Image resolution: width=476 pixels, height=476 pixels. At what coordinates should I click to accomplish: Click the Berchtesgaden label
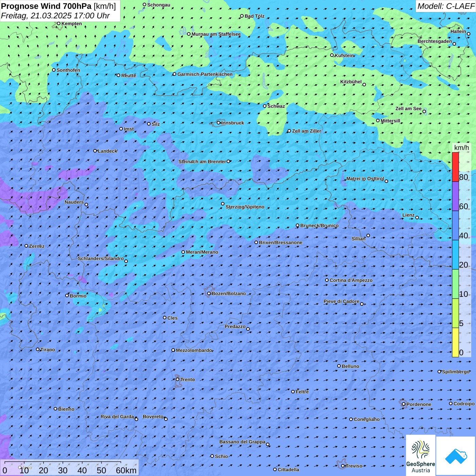(435, 41)
